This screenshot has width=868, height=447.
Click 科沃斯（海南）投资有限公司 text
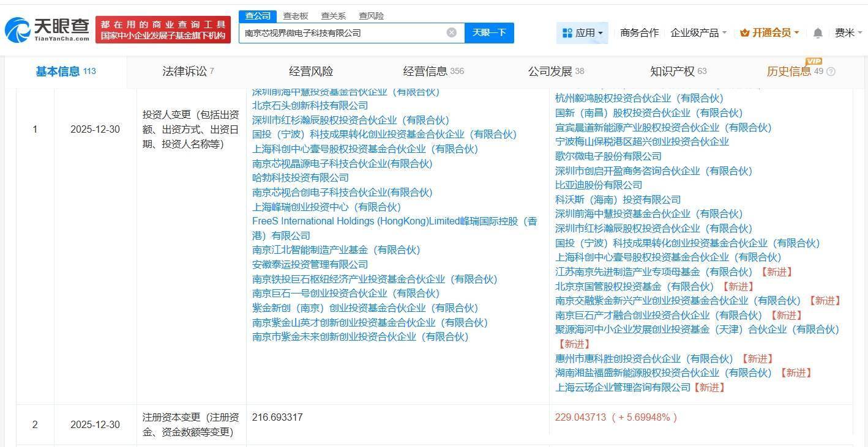click(618, 199)
